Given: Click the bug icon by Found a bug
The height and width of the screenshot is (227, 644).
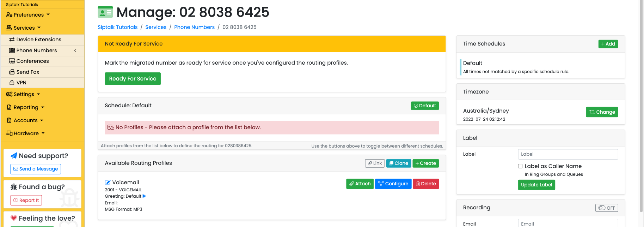Looking at the screenshot, I should coord(14,187).
